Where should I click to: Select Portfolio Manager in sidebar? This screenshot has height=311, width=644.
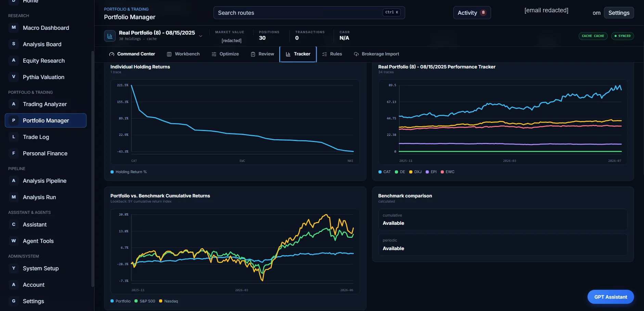pos(46,120)
